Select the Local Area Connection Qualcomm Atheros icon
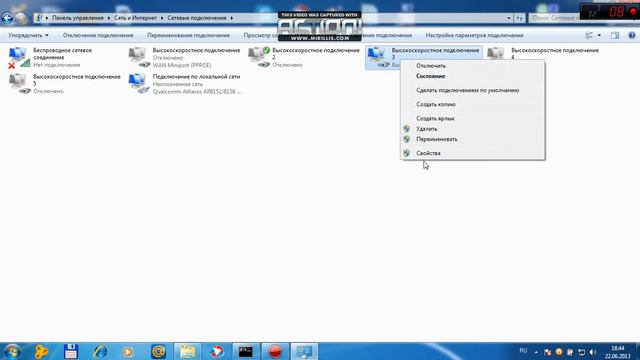 139,84
